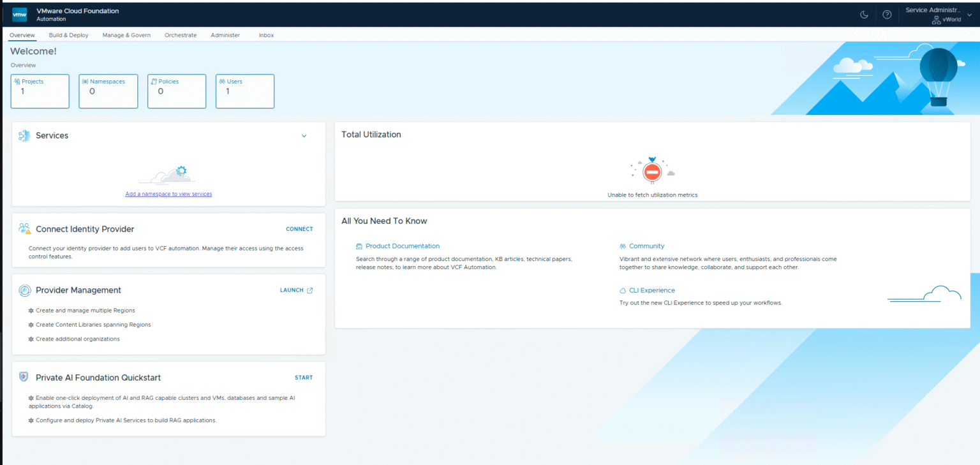Open the Build & Deploy tab

pyautogui.click(x=68, y=35)
